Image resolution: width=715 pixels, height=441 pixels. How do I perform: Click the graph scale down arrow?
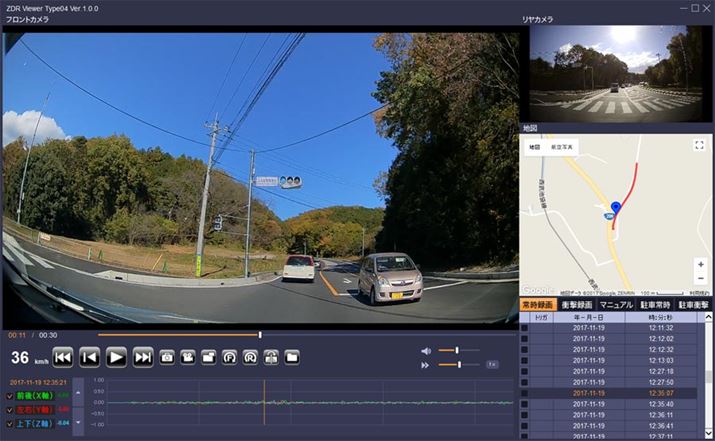tap(80, 424)
